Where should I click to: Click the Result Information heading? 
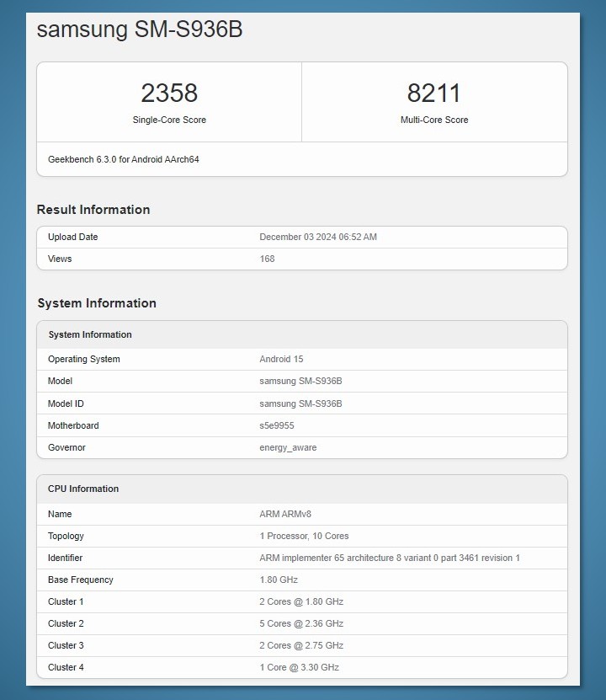coord(93,210)
